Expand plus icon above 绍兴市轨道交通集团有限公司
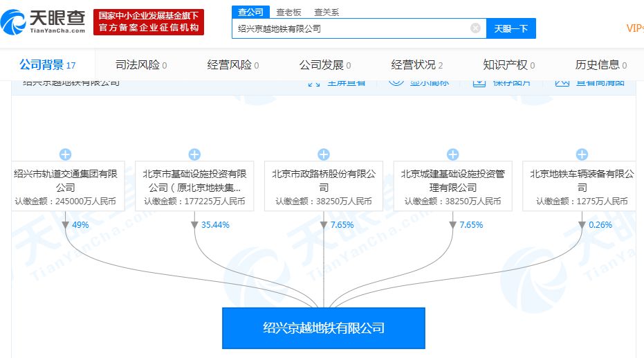Viewport: 644px width, 358px height. pyautogui.click(x=65, y=154)
